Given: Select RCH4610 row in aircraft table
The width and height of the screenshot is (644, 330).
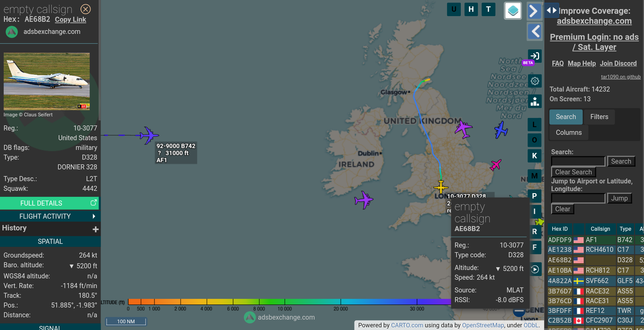Looking at the screenshot, I should click(x=596, y=250).
